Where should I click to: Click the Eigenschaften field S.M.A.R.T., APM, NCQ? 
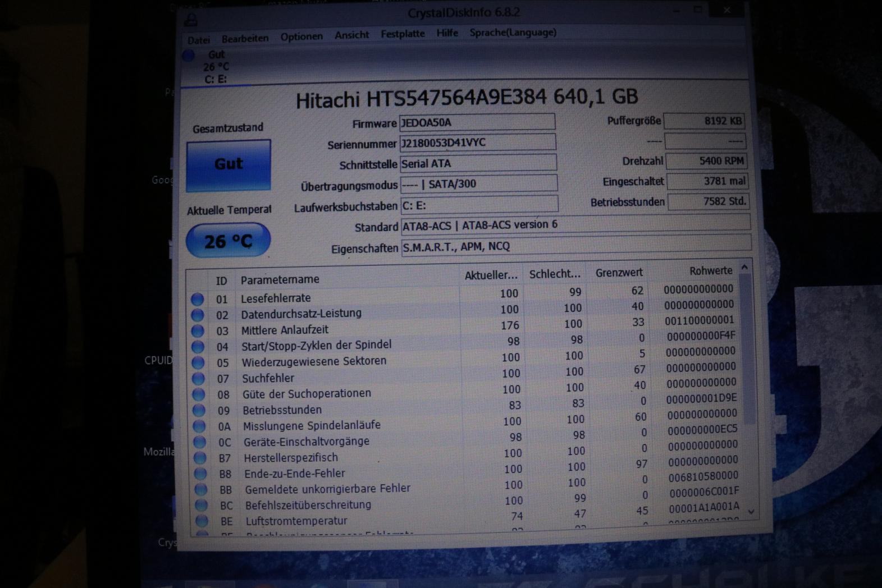[x=577, y=246]
